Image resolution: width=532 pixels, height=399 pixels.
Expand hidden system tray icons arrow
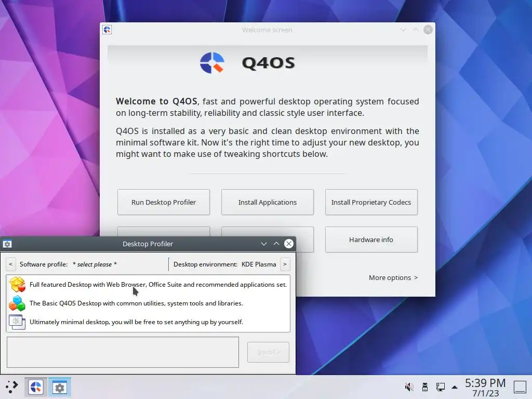(x=455, y=387)
